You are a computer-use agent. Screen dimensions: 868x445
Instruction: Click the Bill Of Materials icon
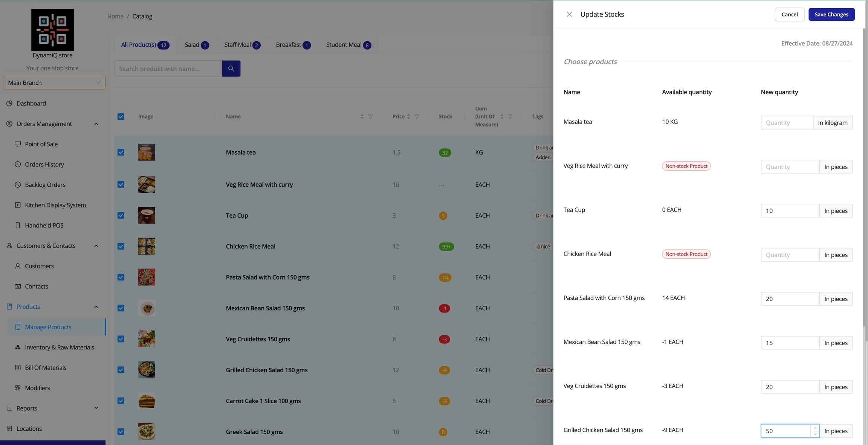(18, 367)
